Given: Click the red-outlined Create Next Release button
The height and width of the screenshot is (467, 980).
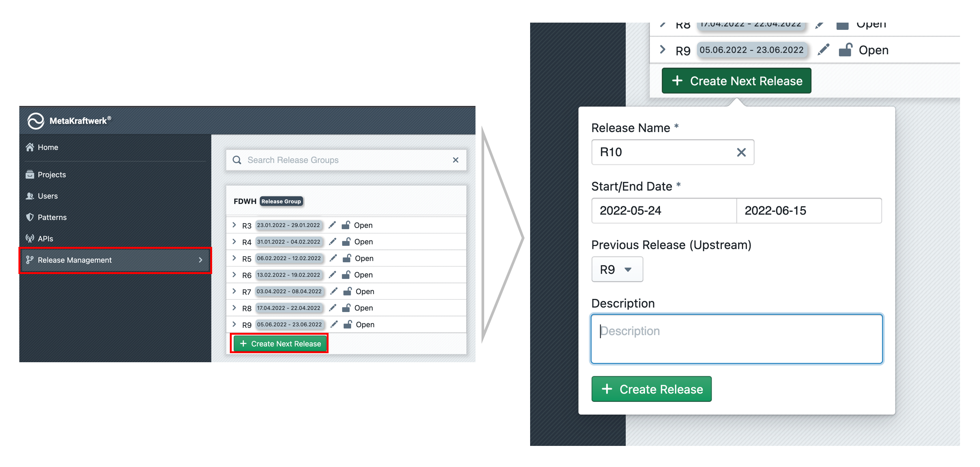Looking at the screenshot, I should (280, 343).
